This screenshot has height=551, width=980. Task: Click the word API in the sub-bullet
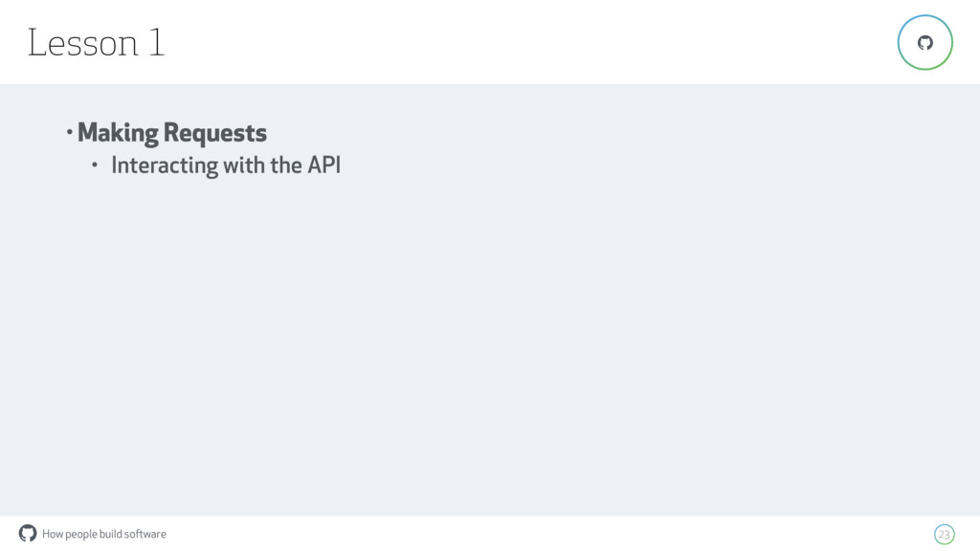point(323,165)
